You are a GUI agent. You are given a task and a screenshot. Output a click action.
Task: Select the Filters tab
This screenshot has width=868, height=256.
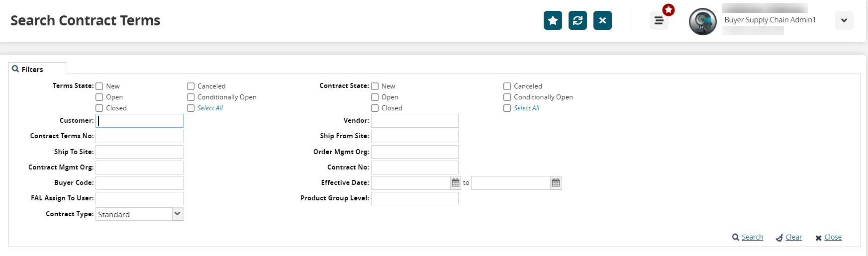point(32,70)
